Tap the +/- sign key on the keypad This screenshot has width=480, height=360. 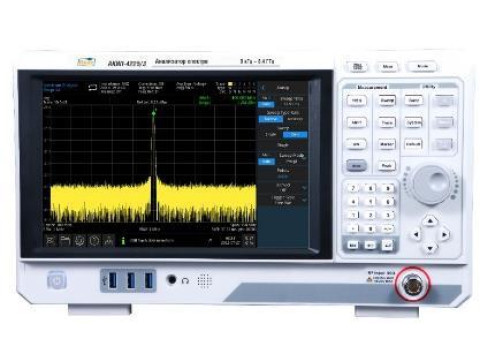click(388, 229)
